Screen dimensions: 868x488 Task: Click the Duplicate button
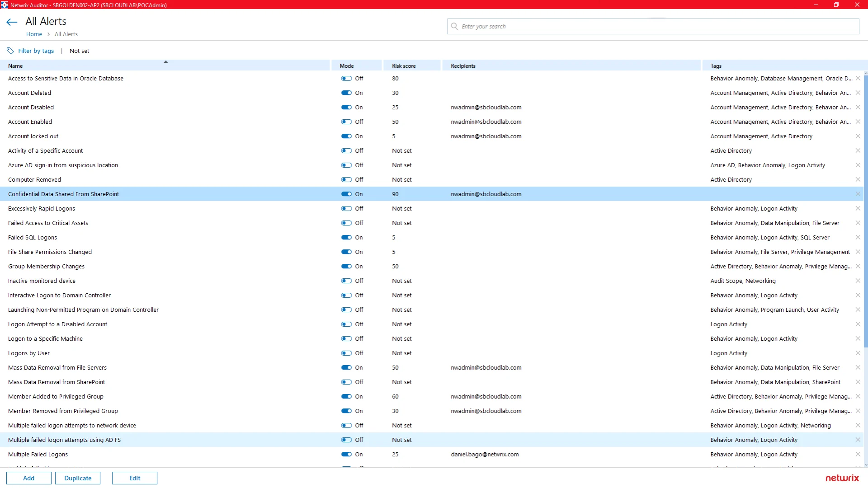tap(78, 478)
